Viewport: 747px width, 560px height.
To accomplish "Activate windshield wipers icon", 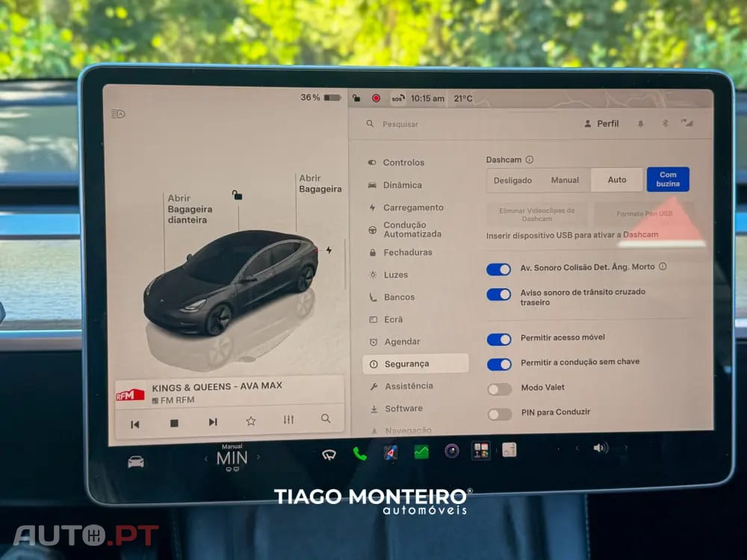I will click(x=329, y=455).
